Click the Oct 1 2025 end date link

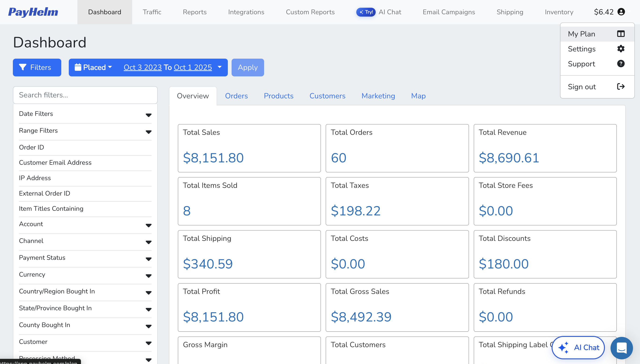(193, 67)
